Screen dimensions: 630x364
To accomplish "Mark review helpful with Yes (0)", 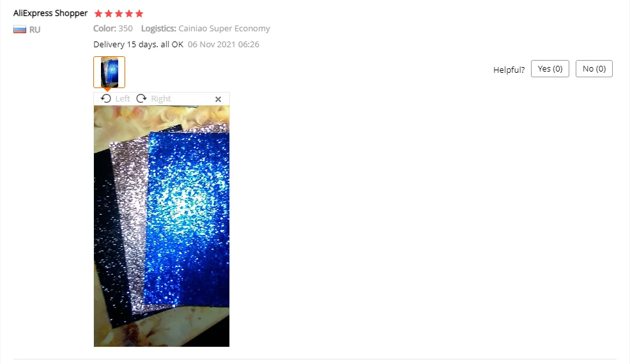I will pyautogui.click(x=550, y=69).
